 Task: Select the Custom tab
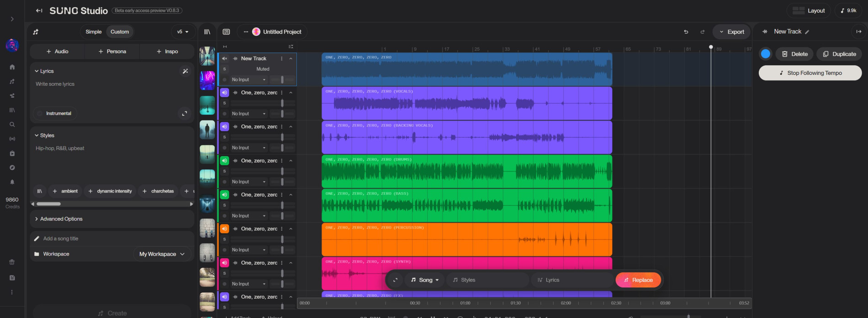pos(120,32)
